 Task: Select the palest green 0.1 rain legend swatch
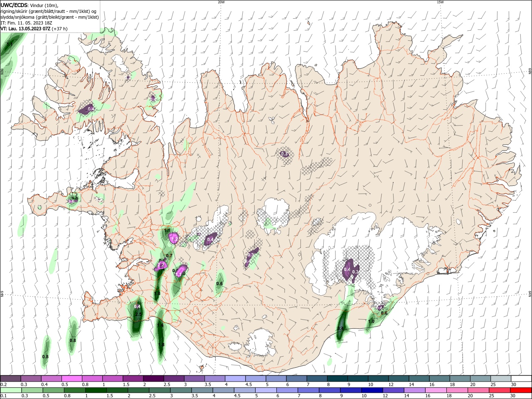pyautogui.click(x=11, y=390)
